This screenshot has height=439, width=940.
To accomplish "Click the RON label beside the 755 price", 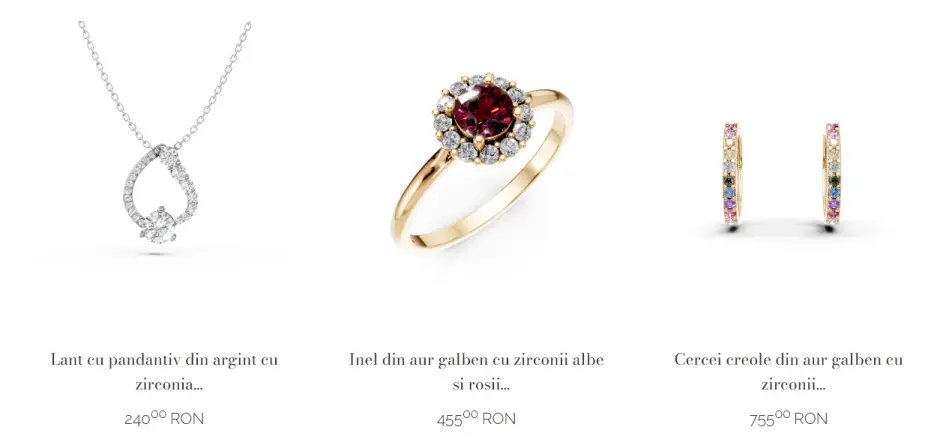I will tap(811, 419).
